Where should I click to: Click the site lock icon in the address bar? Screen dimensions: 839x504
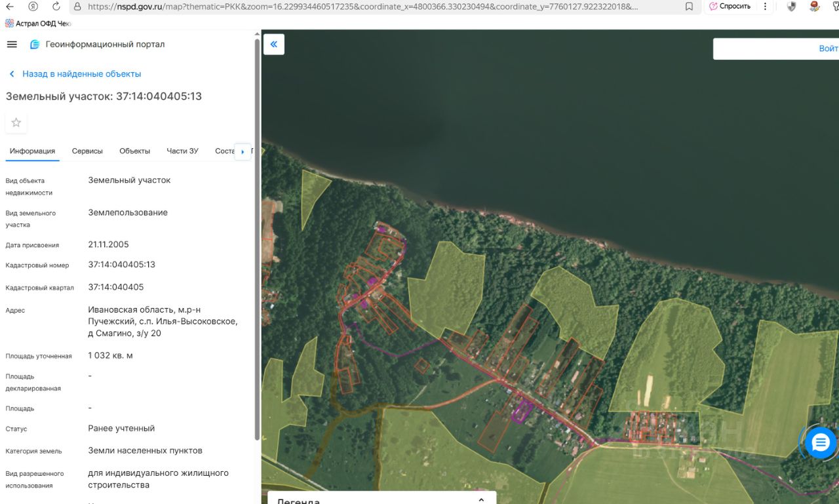pos(77,7)
